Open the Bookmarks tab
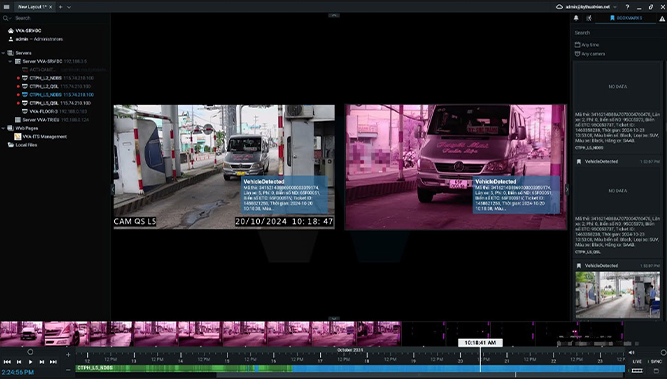667x379 pixels. 626,18
